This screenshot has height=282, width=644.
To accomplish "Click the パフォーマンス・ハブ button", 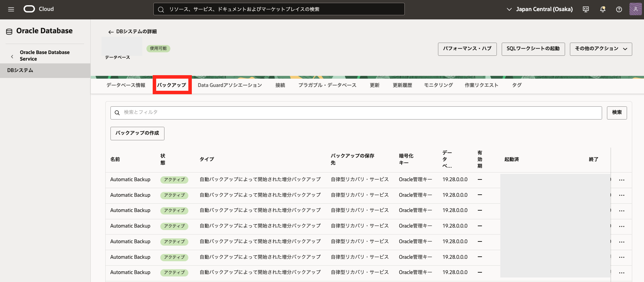I will click(467, 49).
